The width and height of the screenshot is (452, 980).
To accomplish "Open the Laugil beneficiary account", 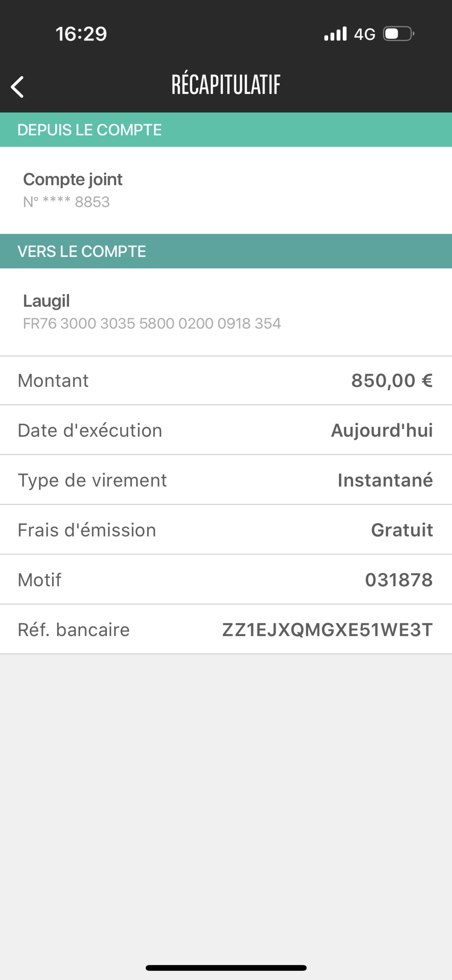I will (x=46, y=301).
